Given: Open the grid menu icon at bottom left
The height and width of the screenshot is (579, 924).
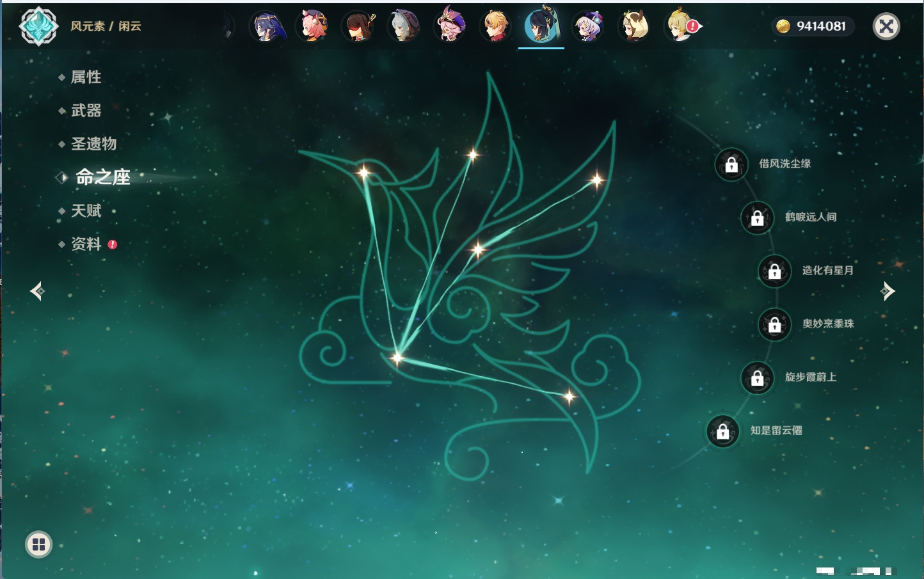Looking at the screenshot, I should [38, 544].
